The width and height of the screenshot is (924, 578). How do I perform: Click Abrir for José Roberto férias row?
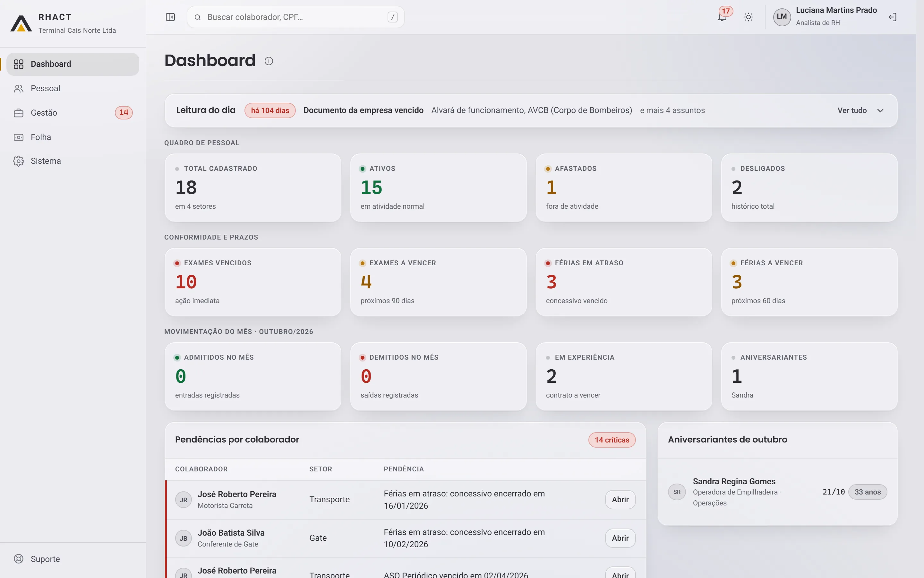pos(620,500)
